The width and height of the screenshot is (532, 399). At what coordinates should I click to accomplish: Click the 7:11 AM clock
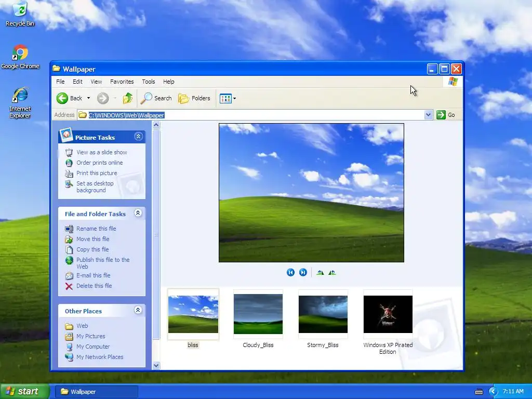pos(513,392)
